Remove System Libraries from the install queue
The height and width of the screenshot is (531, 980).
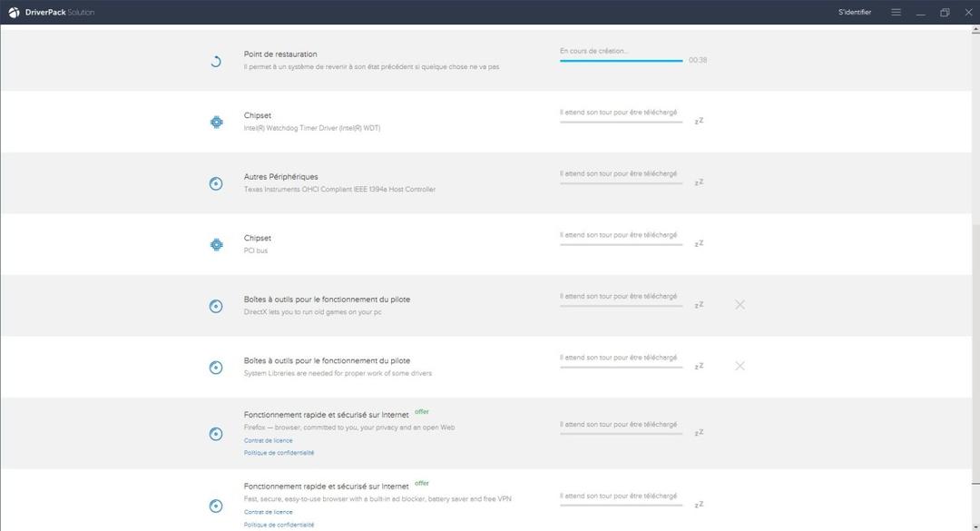740,366
